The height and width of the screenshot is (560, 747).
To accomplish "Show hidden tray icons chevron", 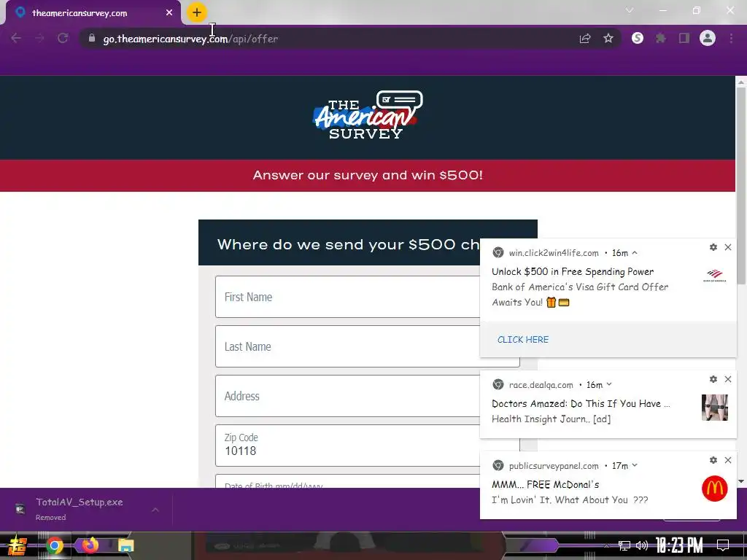I will (607, 545).
